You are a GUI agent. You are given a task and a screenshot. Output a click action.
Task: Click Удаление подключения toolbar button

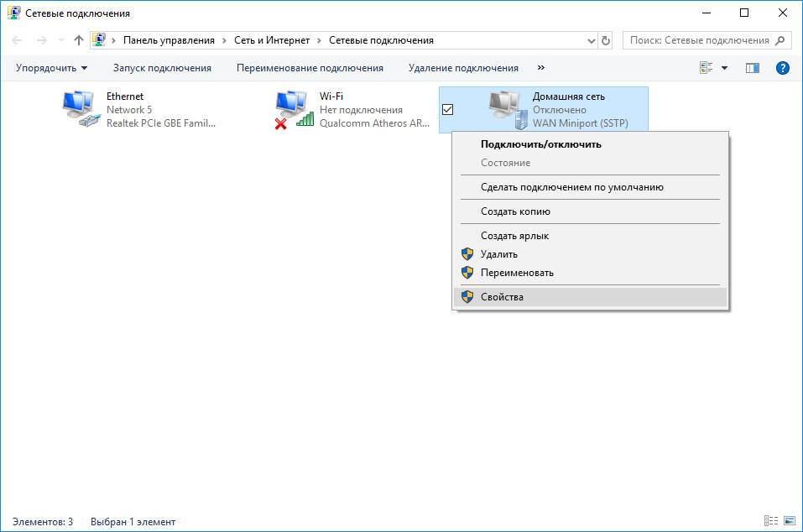pyautogui.click(x=463, y=68)
